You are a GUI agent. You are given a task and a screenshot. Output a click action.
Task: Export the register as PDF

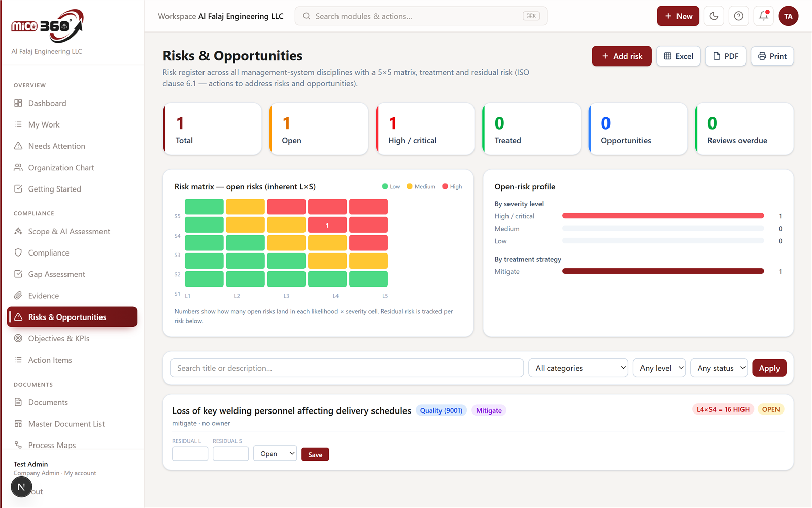coord(726,56)
